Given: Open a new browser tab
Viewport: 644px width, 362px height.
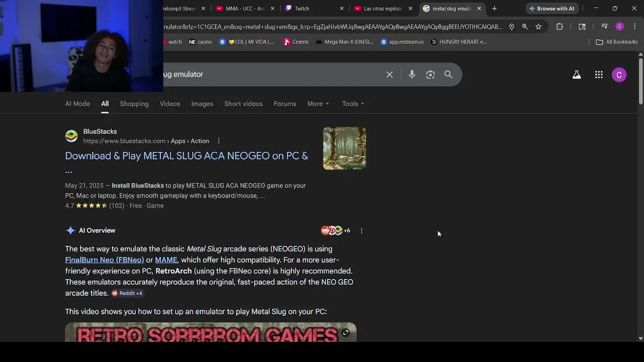Looking at the screenshot, I should (x=494, y=9).
